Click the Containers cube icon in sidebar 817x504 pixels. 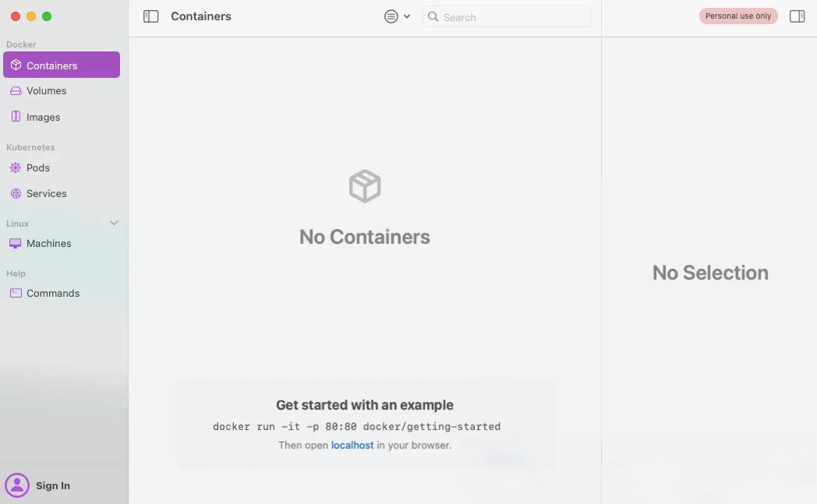point(16,65)
